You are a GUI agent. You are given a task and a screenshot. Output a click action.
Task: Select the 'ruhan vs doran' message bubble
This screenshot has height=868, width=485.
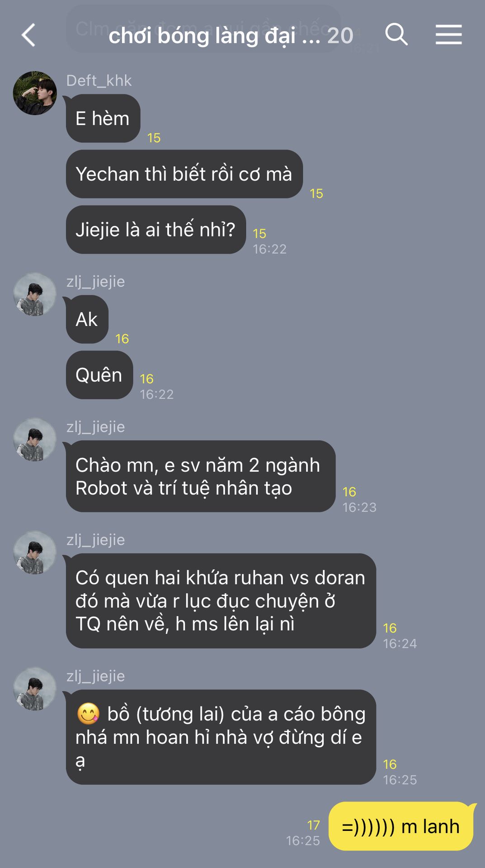(x=221, y=601)
